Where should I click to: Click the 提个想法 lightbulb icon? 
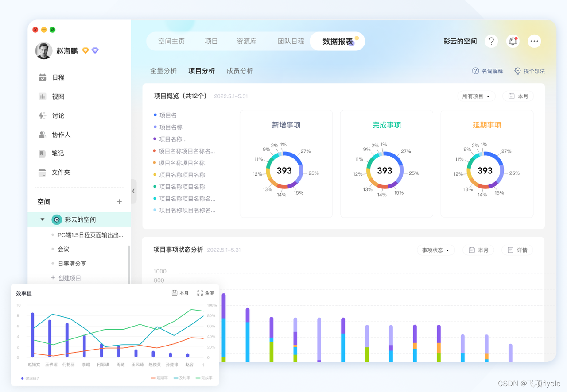tap(517, 71)
